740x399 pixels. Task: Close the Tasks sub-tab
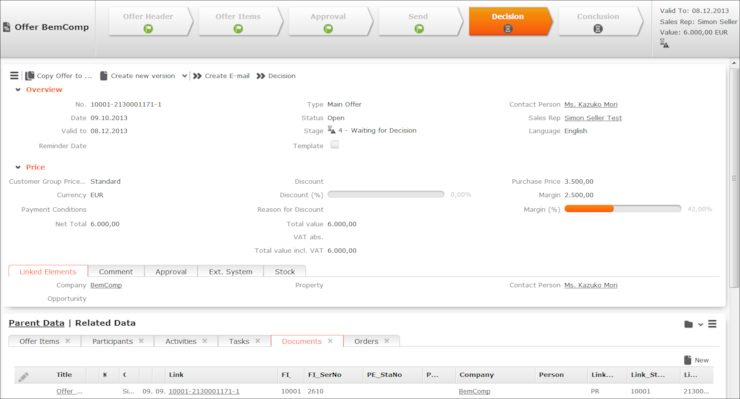tap(258, 341)
